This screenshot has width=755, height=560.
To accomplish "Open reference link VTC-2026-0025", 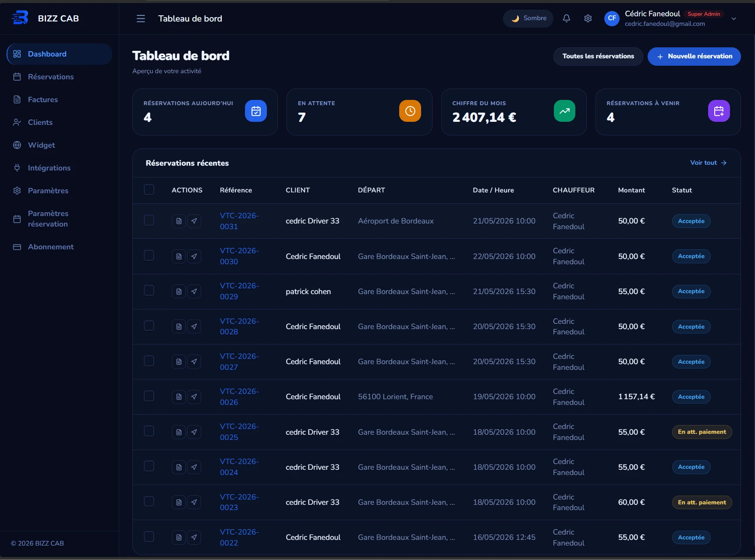I will [x=239, y=432].
